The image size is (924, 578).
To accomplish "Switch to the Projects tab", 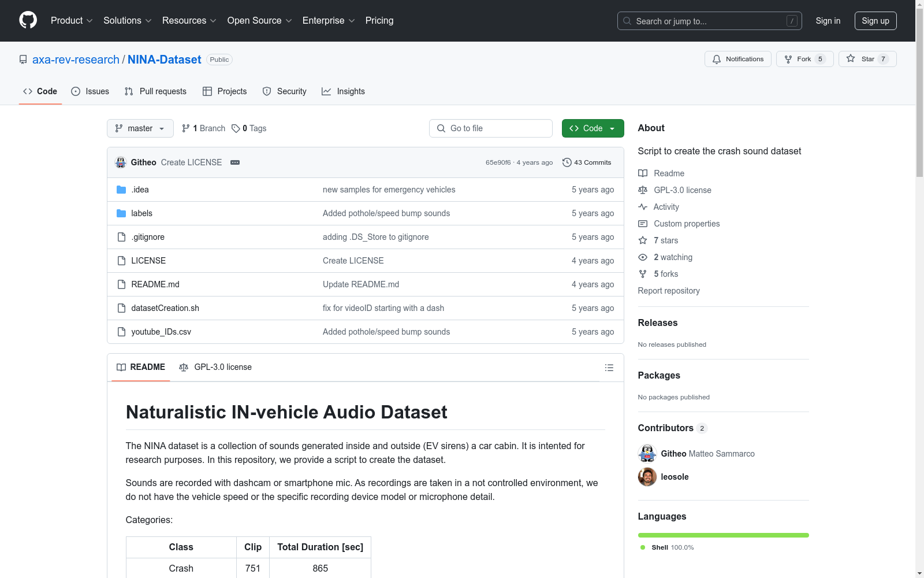I will (x=225, y=91).
